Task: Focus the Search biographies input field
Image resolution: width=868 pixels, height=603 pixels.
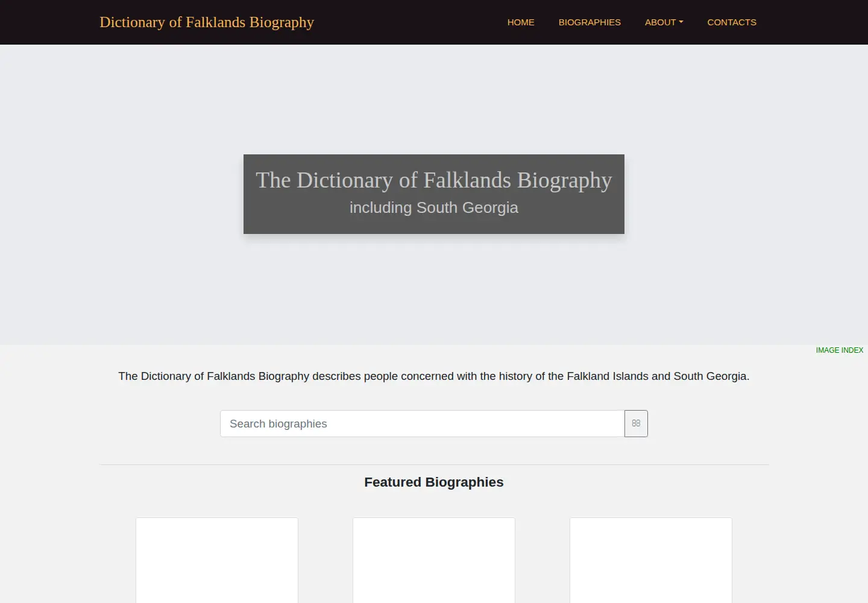Action: [x=423, y=423]
